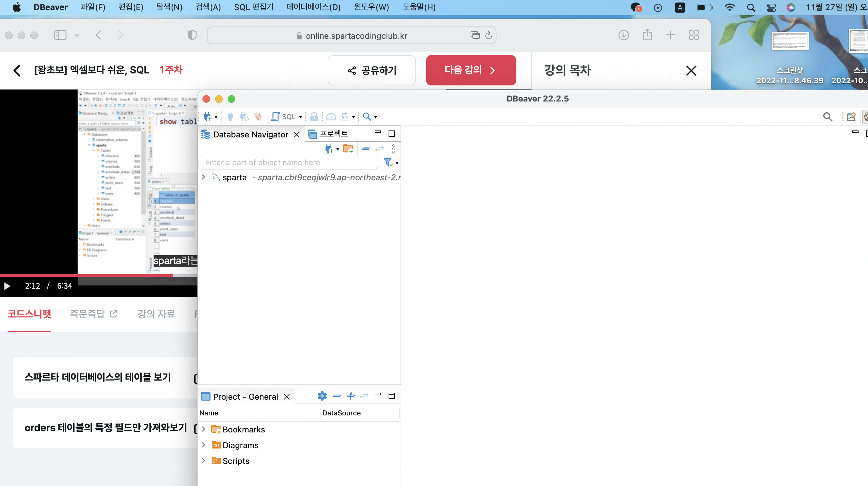Click the open perspective icon at DBeaver top right
This screenshot has width=868, height=486.
click(852, 117)
